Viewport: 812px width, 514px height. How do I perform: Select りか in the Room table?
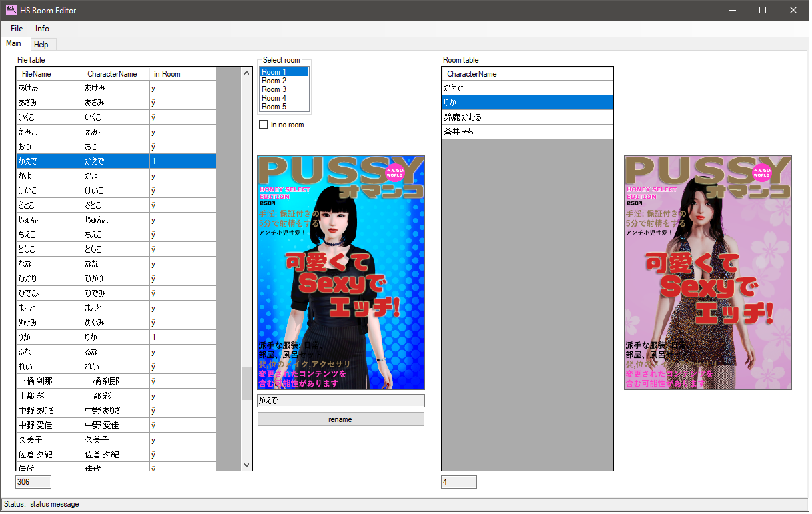tap(527, 103)
